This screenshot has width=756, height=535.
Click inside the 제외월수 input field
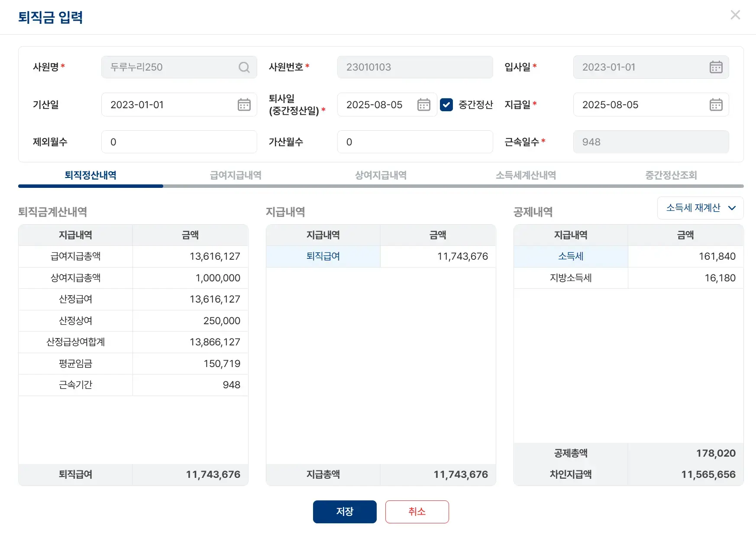(x=179, y=142)
